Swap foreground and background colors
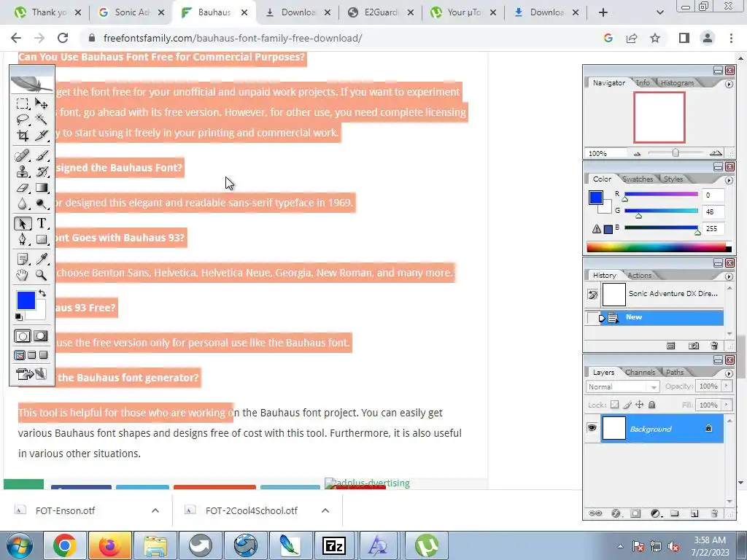 click(42, 293)
